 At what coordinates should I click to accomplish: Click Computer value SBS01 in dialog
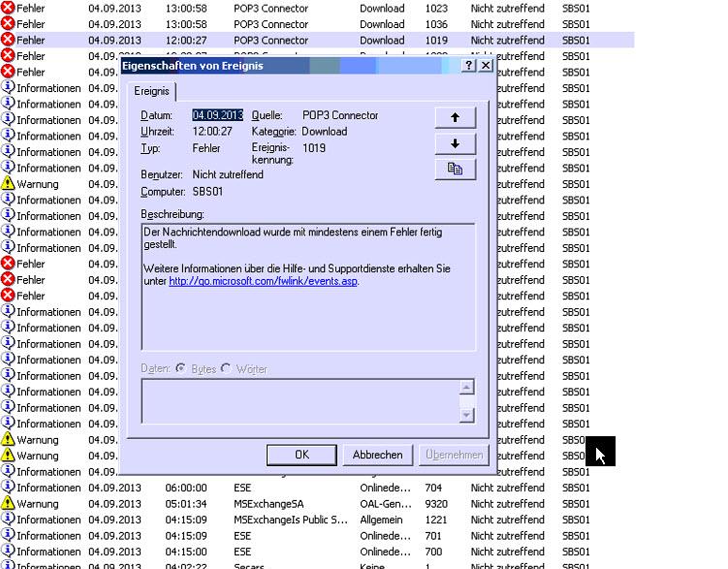tap(207, 191)
